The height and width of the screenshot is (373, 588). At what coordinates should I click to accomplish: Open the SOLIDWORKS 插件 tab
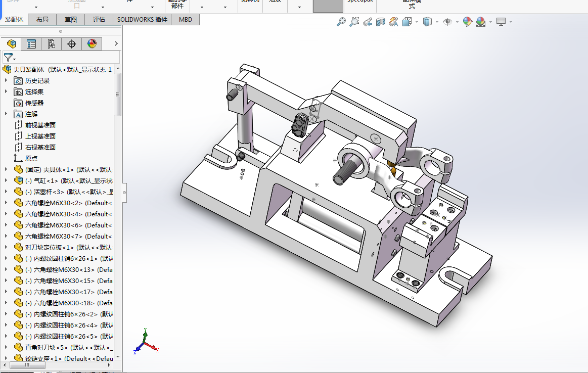click(x=142, y=20)
